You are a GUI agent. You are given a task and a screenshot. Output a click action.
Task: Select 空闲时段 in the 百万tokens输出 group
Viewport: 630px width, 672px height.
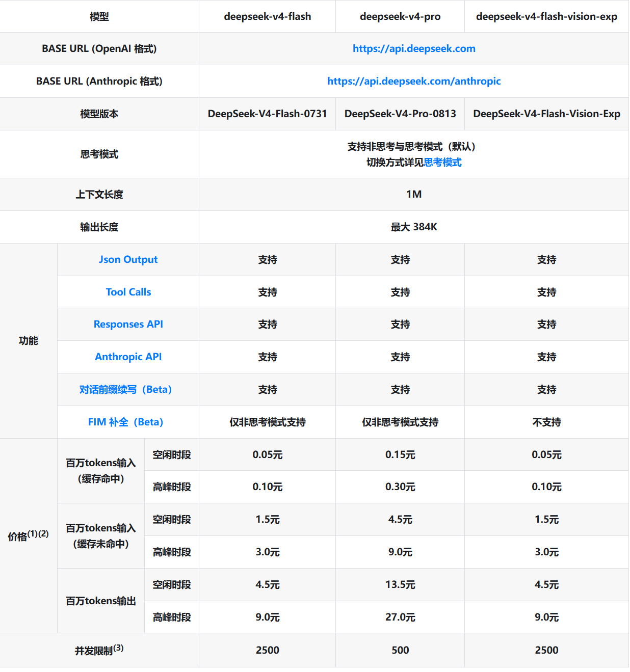(x=172, y=585)
